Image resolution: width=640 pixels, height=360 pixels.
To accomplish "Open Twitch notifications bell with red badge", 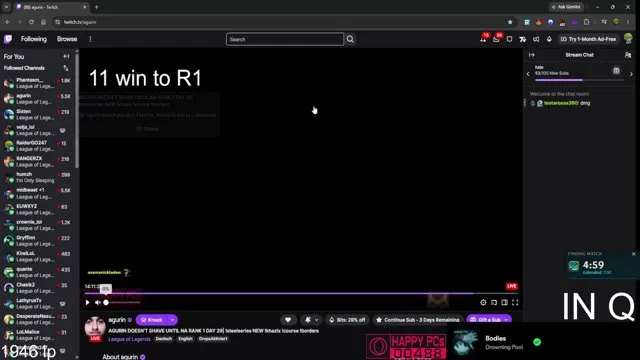I will pos(483,39).
